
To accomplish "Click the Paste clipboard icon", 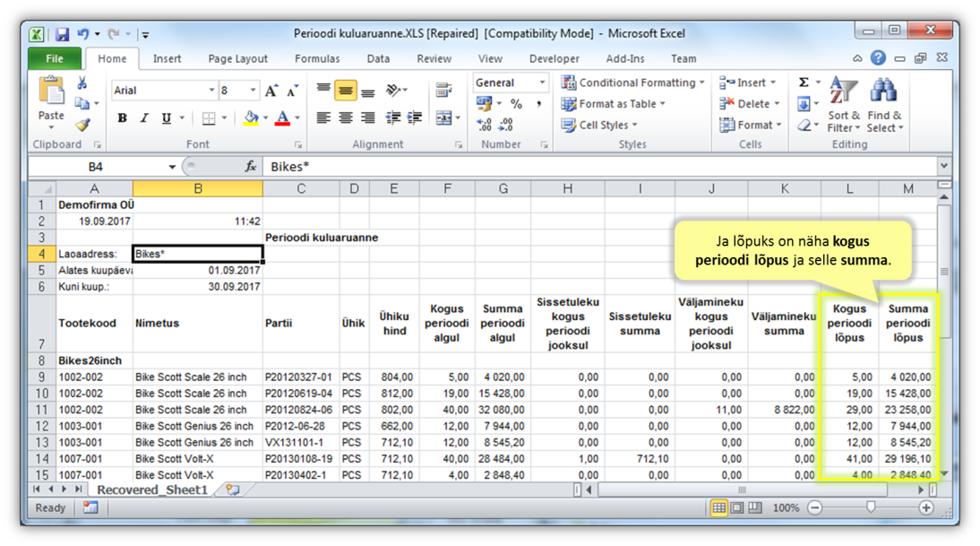I will [51, 91].
